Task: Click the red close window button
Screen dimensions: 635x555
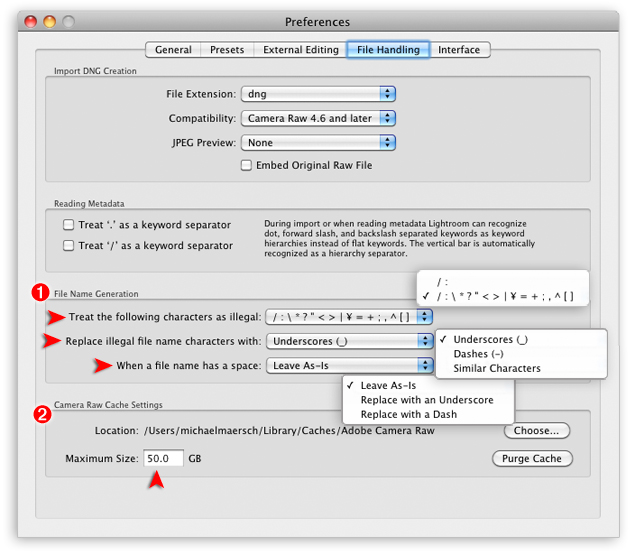Action: [31, 21]
